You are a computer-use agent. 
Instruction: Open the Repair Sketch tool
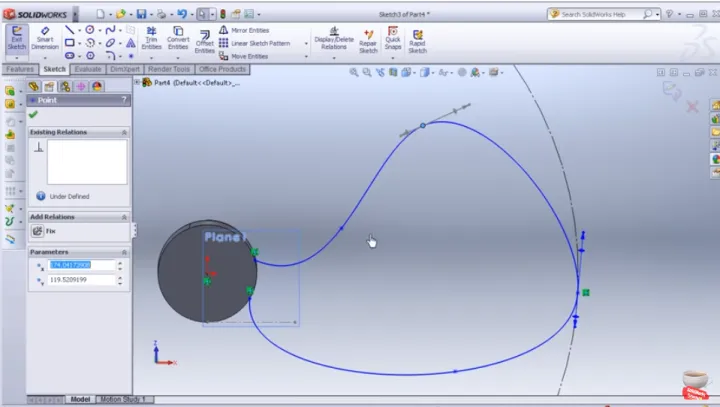coord(368,37)
